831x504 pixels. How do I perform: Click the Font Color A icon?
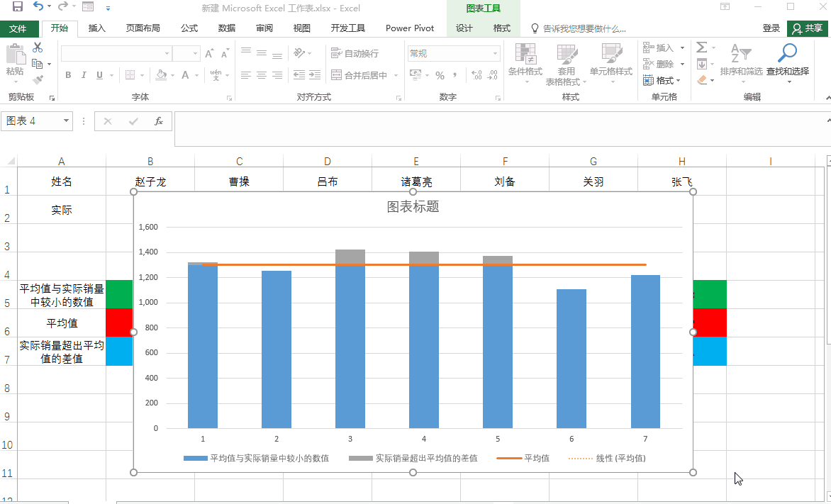[185, 75]
